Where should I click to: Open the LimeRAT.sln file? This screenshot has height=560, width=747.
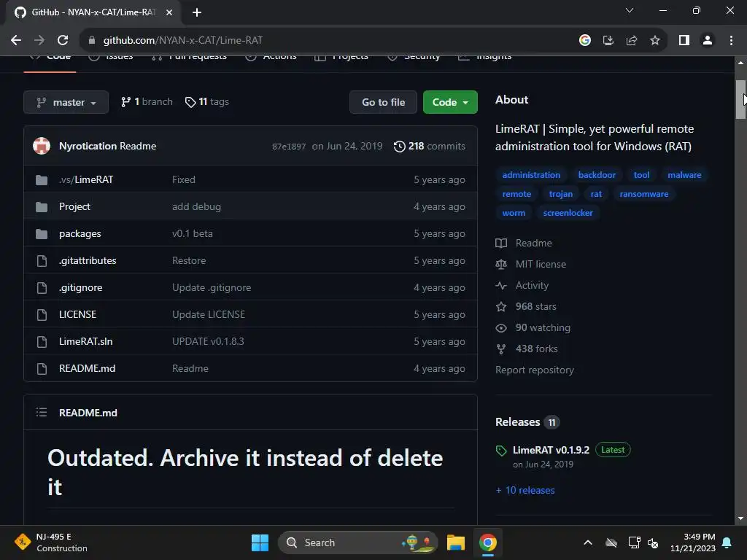86,341
